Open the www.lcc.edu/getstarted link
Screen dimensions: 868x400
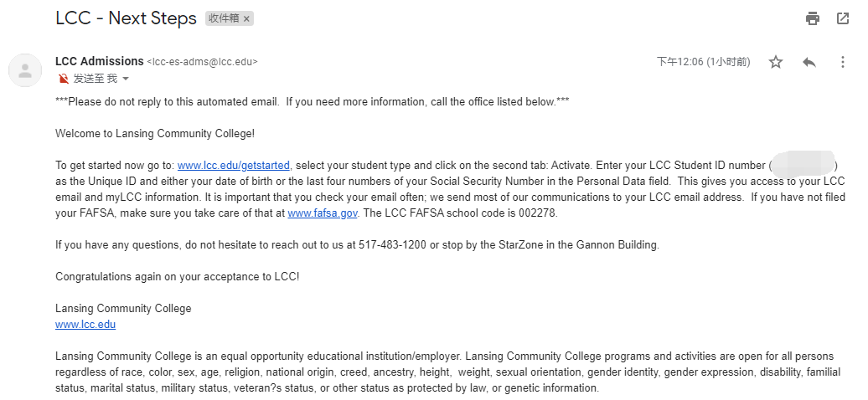pos(234,166)
